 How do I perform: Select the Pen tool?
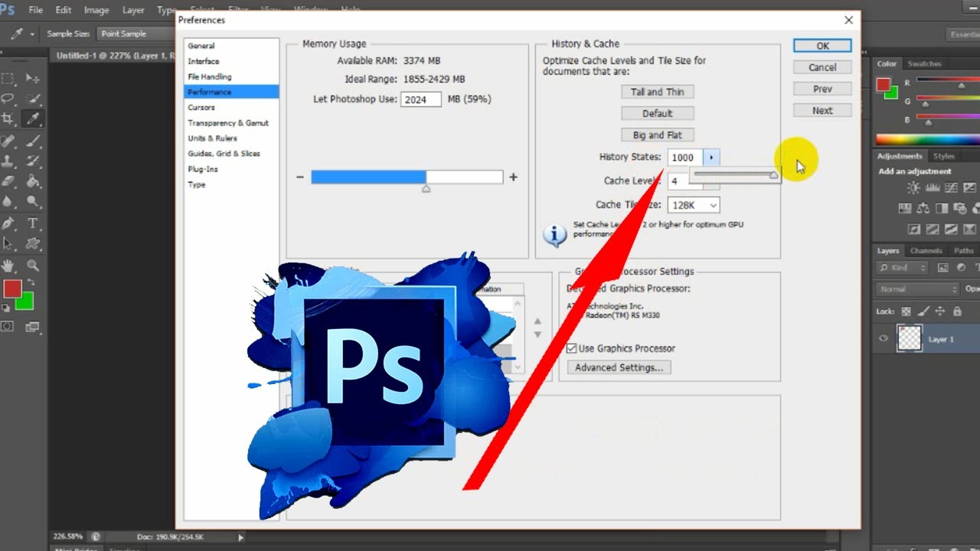[x=8, y=223]
